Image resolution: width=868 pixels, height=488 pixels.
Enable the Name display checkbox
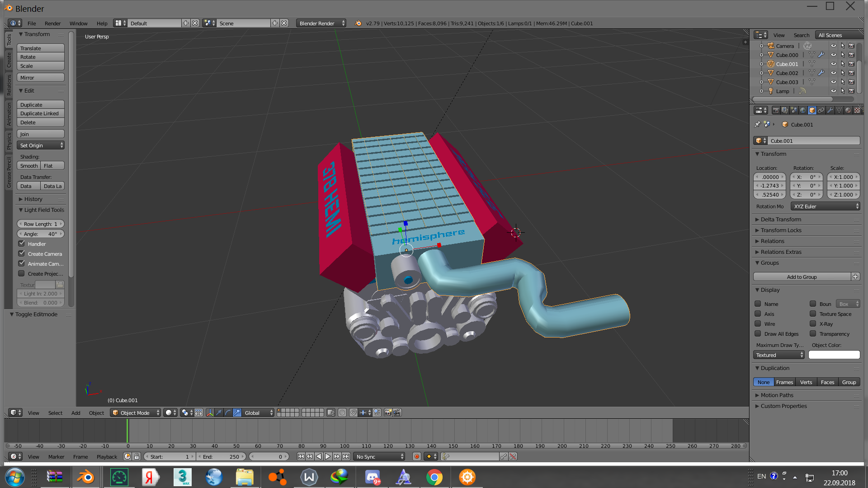pyautogui.click(x=758, y=304)
